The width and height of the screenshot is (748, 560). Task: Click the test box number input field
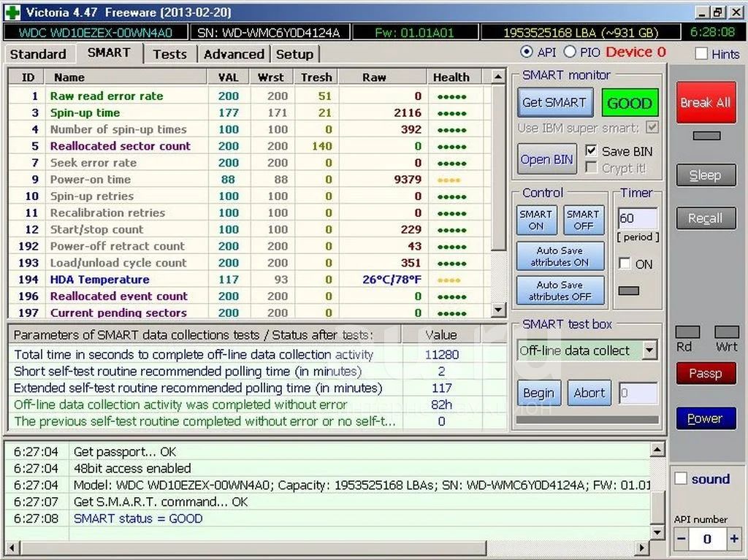tap(638, 393)
